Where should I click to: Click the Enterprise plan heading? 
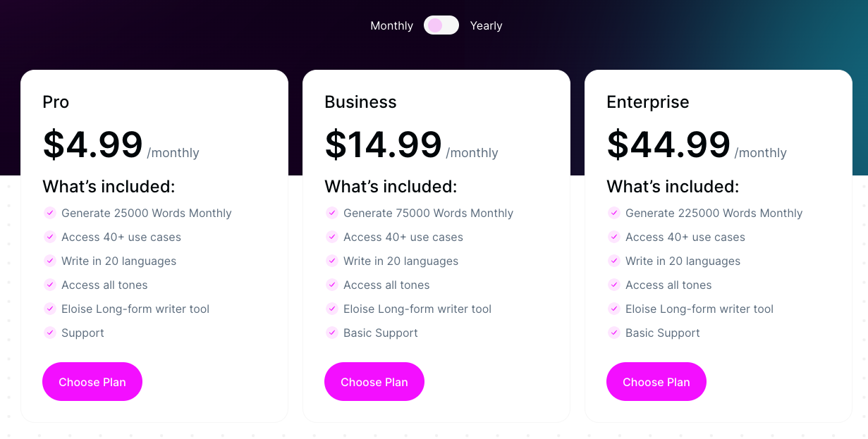tap(647, 101)
